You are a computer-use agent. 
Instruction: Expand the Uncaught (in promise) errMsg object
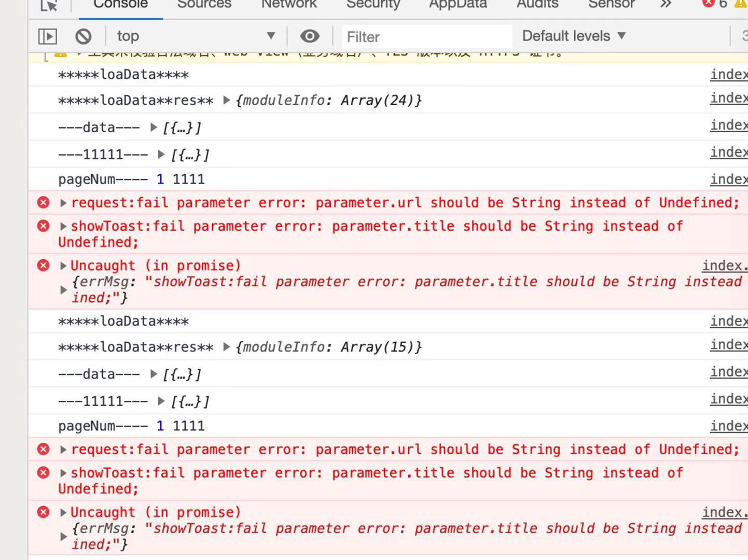click(x=63, y=289)
